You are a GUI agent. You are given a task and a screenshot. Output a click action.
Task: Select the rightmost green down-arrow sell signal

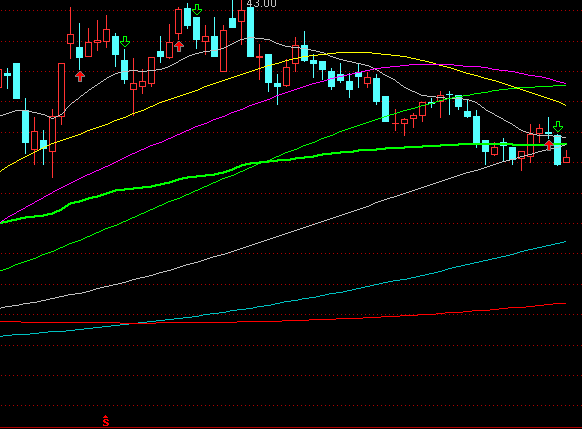[558, 127]
